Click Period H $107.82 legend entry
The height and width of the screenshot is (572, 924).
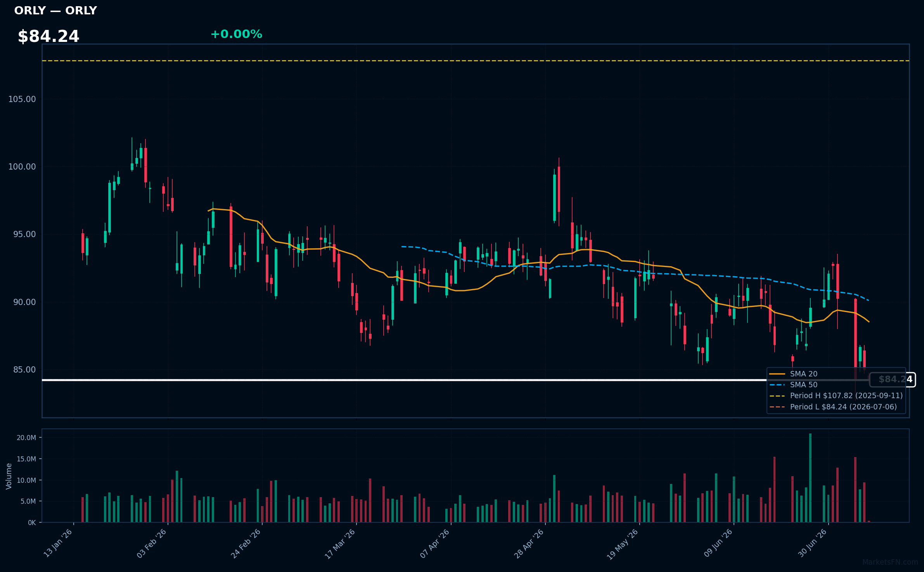[836, 395]
